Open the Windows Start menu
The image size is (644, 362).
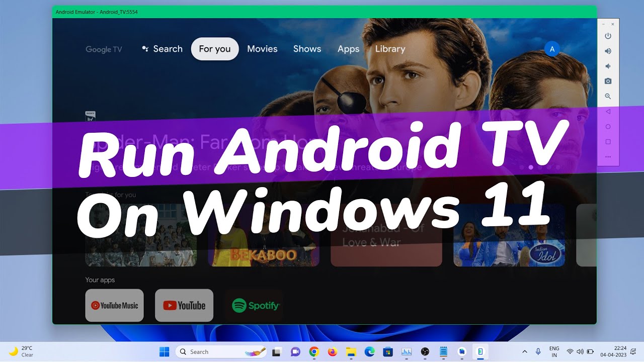pos(164,352)
